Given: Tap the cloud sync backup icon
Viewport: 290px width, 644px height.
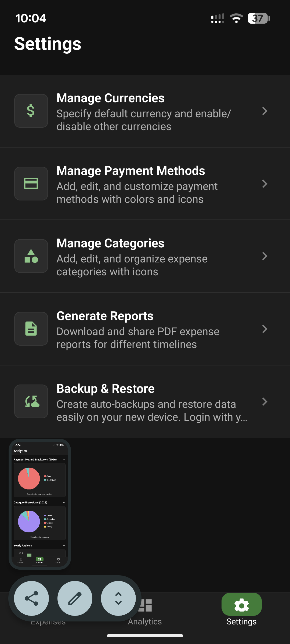Looking at the screenshot, I should click(31, 401).
